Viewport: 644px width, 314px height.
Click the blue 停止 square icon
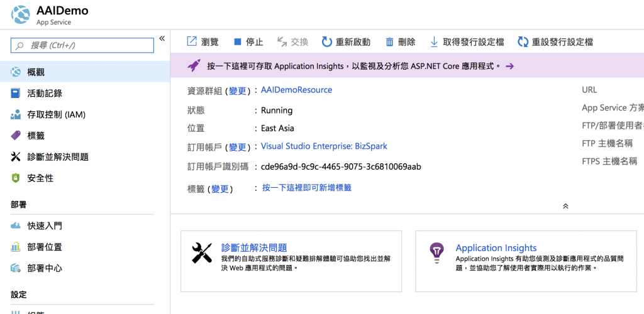tap(237, 42)
